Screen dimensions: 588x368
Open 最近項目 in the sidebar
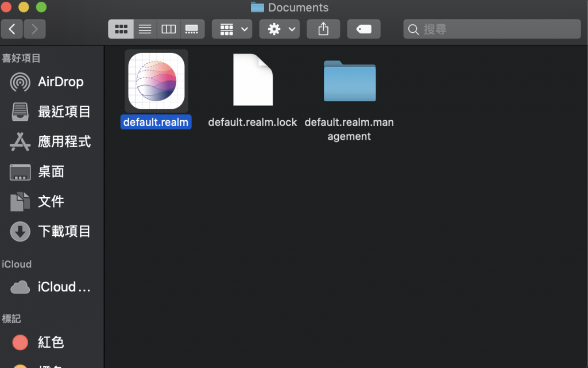(51, 112)
